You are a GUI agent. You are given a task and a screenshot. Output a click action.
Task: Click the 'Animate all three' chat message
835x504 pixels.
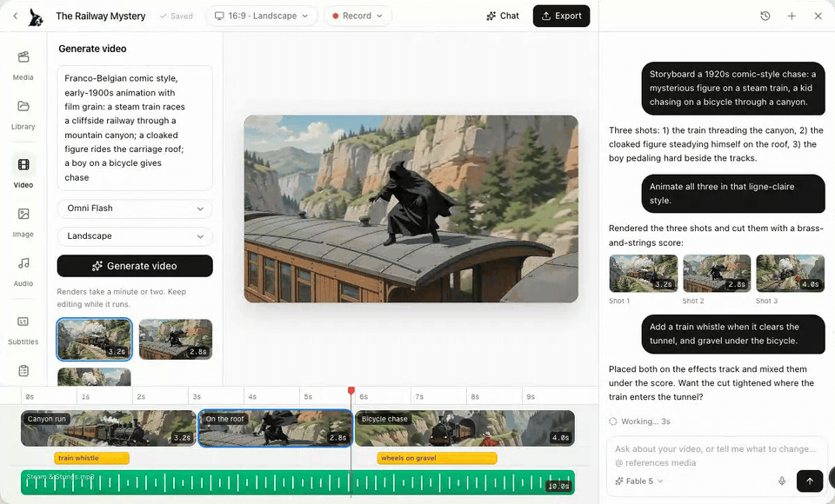click(733, 194)
